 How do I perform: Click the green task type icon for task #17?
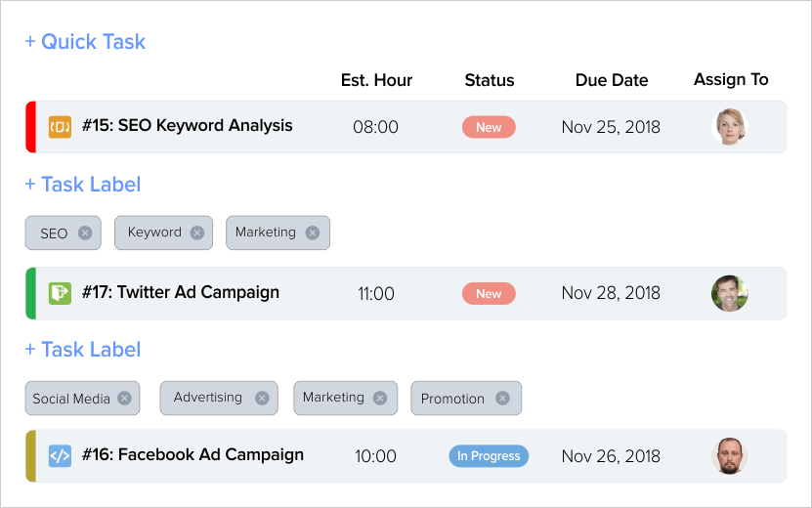pos(60,293)
